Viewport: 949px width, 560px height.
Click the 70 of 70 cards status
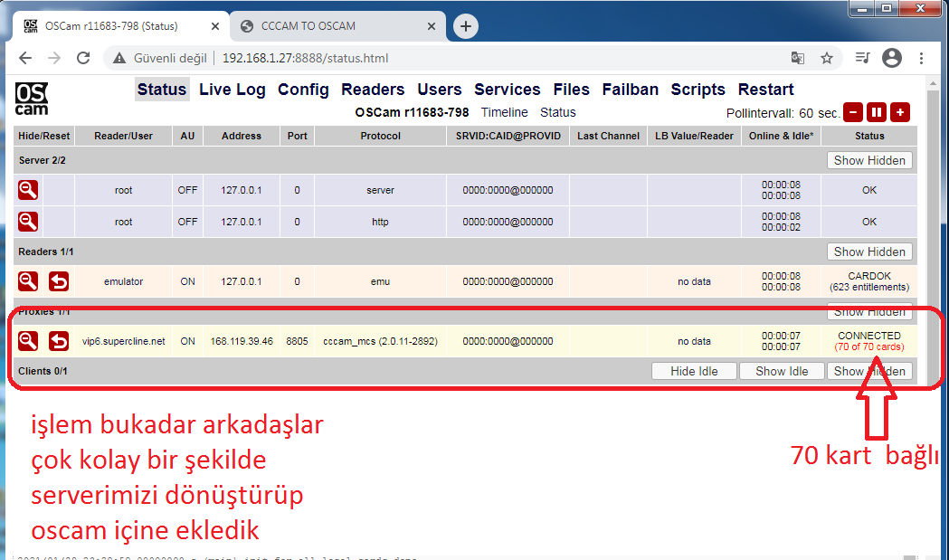click(x=869, y=346)
